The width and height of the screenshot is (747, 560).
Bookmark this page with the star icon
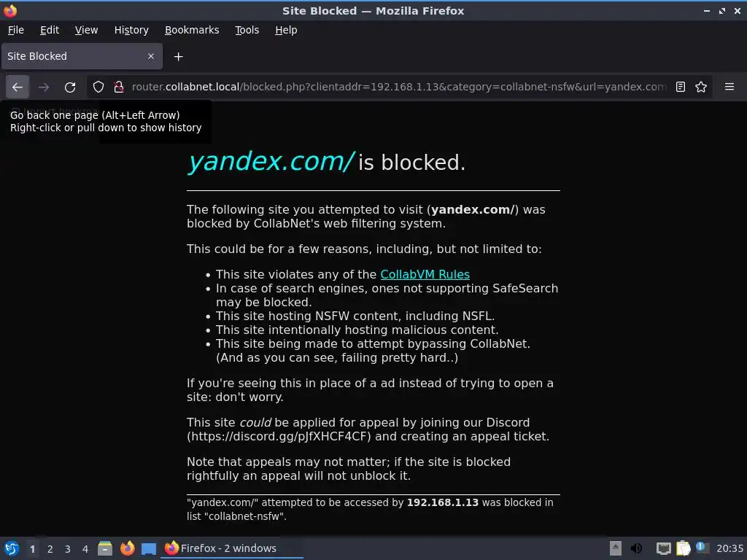[x=701, y=87]
